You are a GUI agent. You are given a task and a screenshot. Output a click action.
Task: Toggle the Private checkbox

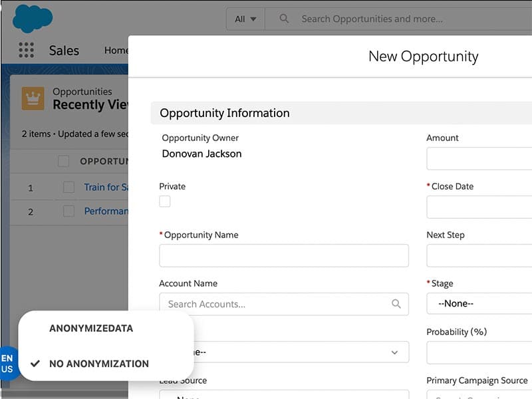(x=165, y=201)
